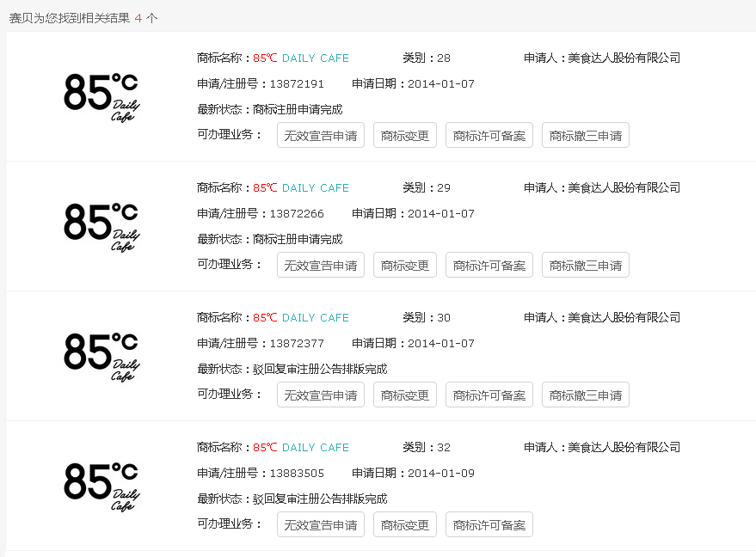Click 类别：32 text

click(x=427, y=448)
